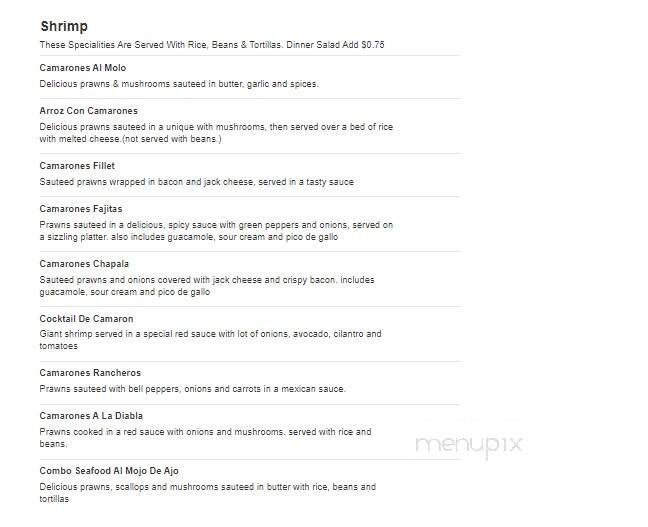Select the Chapala crispy bacon description
Viewport: 648px width, 527px height.
207,286
